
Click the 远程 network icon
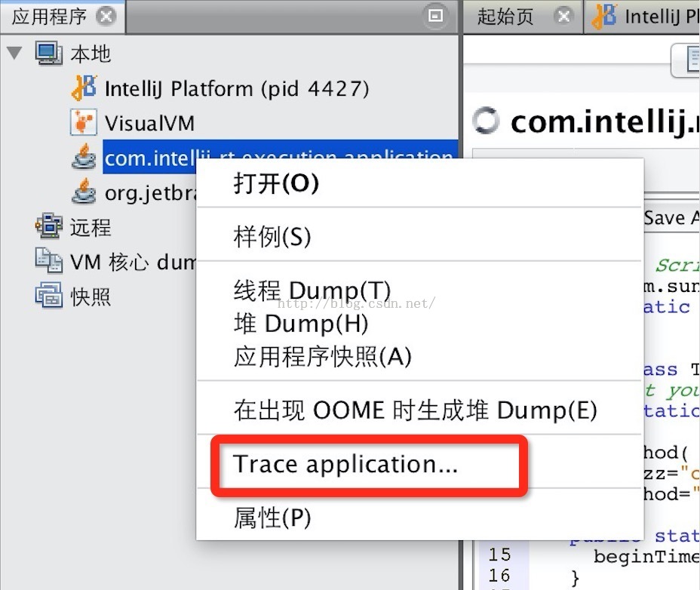49,226
